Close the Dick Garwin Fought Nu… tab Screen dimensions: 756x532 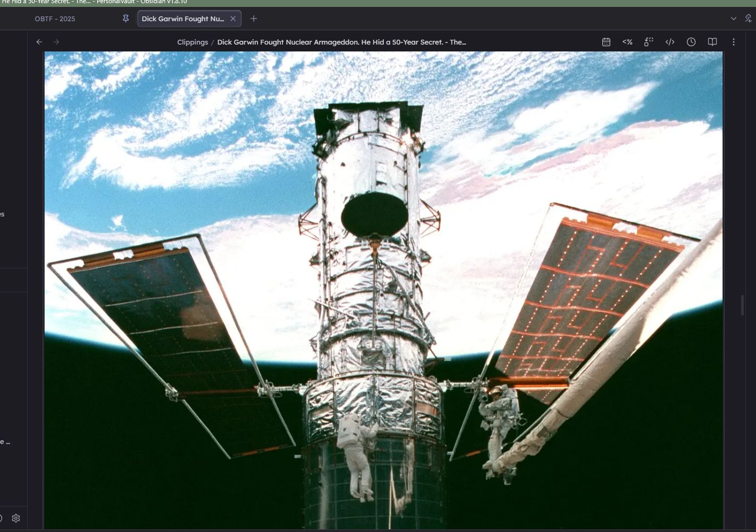[x=233, y=19]
